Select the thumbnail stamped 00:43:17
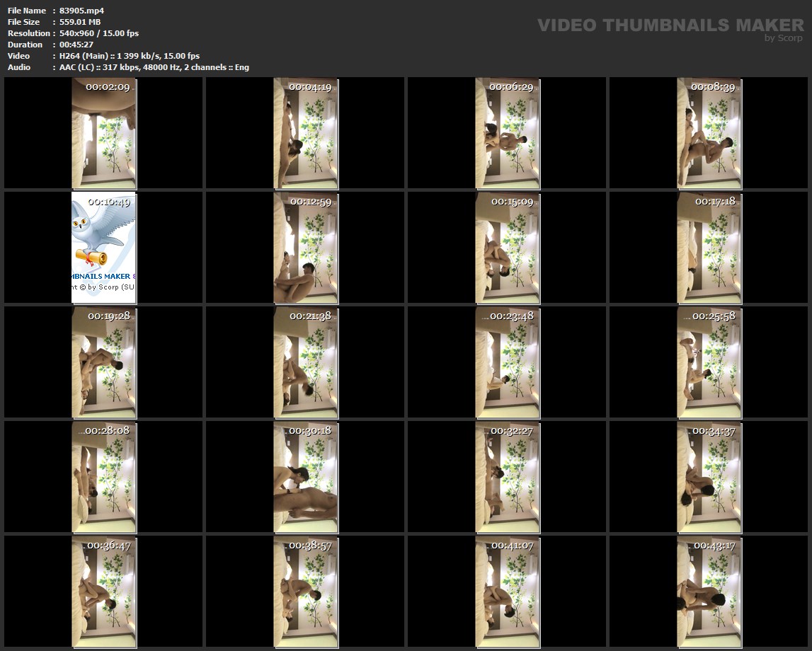 [709, 592]
